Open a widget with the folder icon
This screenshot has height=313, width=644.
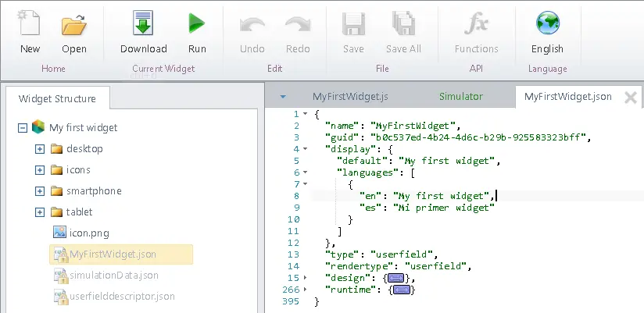pyautogui.click(x=74, y=25)
